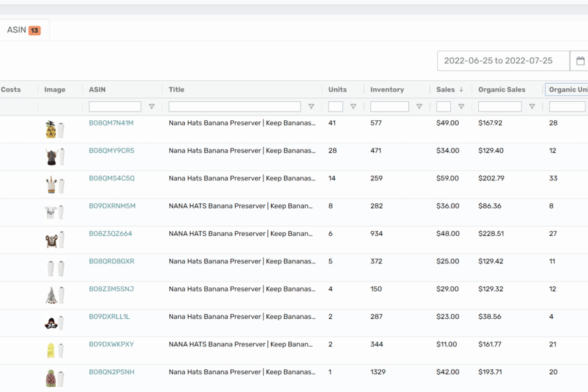Select title text in B09DXRNM5M row
The height and width of the screenshot is (392, 588).
pos(240,206)
